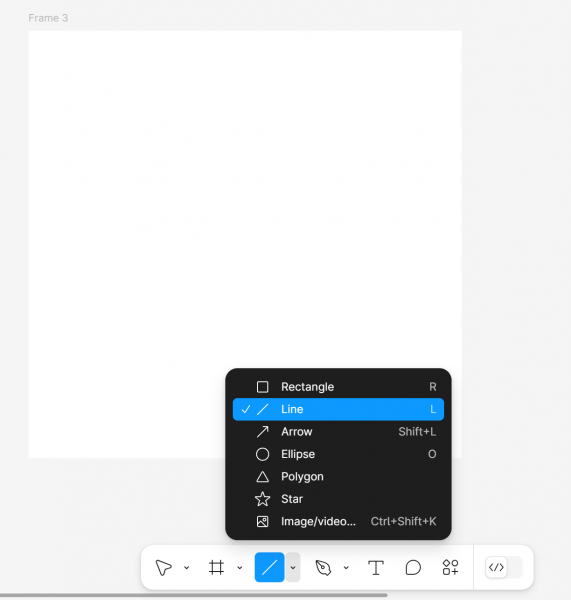This screenshot has width=571, height=600.
Task: Expand the Frame tool options chevron
Action: 240,567
